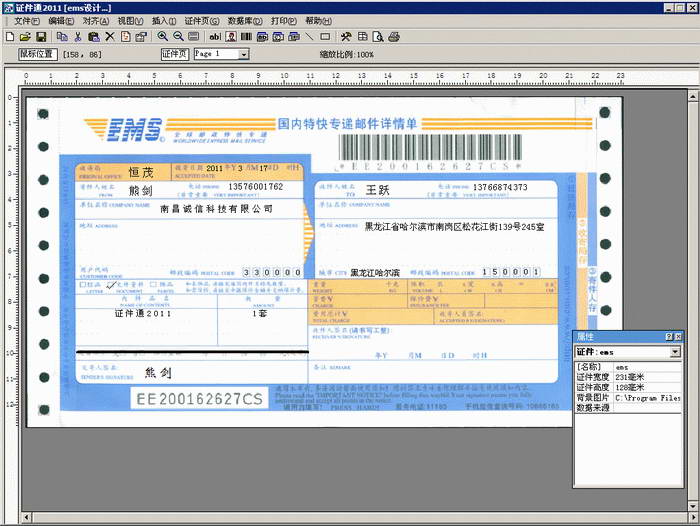Screen dimensions: 700x526
Task: Open the 文件(F) menu
Action: (27, 21)
